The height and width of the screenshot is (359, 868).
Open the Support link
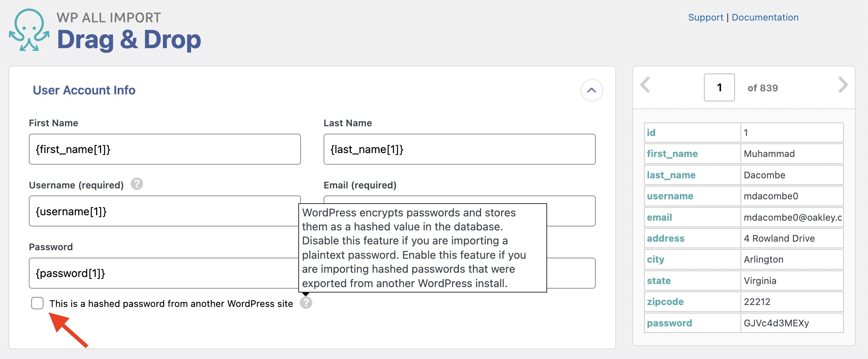(x=705, y=17)
